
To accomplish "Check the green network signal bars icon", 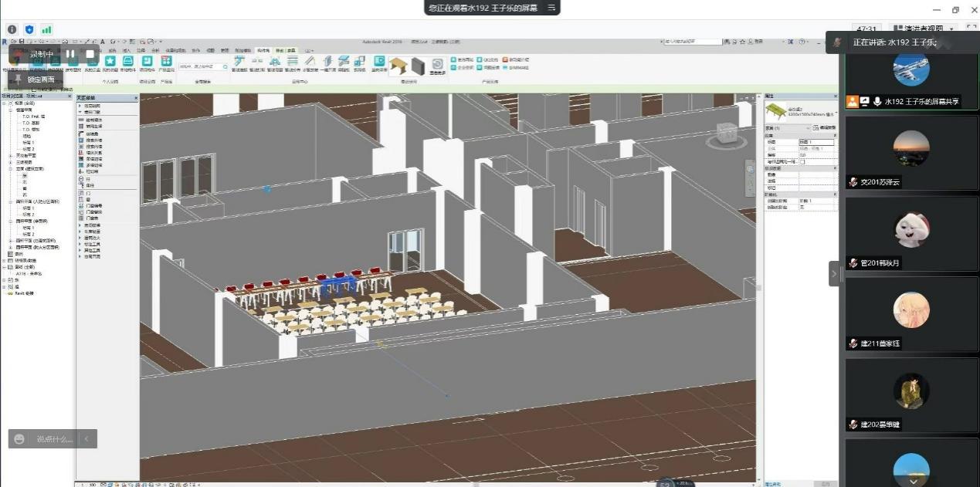I will click(x=46, y=29).
